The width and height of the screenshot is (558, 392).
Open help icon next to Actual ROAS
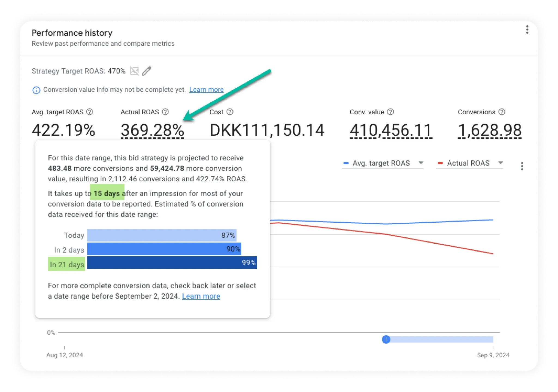click(165, 112)
